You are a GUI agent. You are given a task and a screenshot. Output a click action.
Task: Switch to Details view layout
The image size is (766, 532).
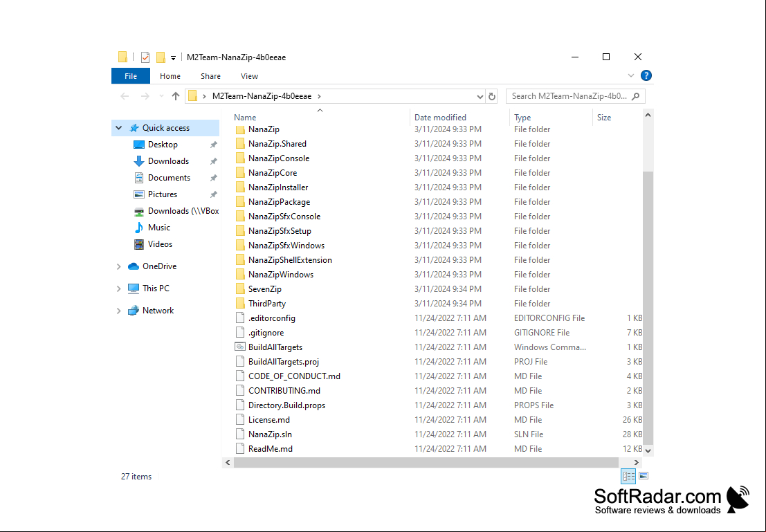pos(628,476)
